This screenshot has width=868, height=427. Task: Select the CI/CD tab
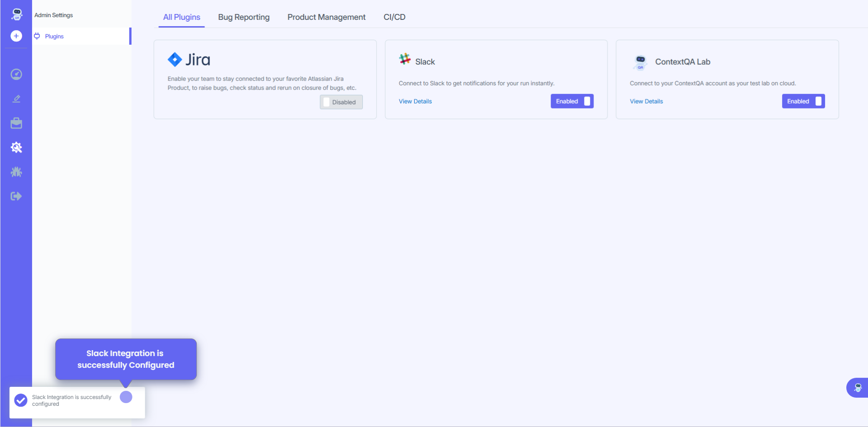click(394, 17)
